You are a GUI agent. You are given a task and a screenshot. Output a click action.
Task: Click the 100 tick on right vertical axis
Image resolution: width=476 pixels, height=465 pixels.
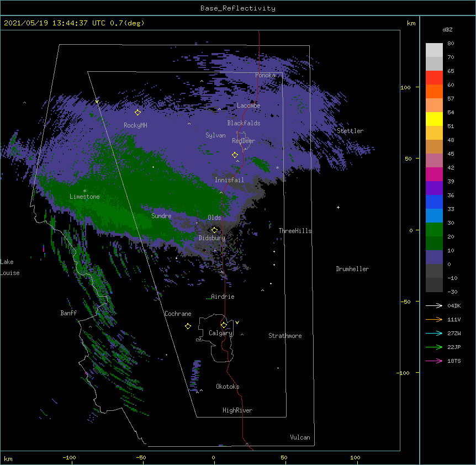coord(405,87)
